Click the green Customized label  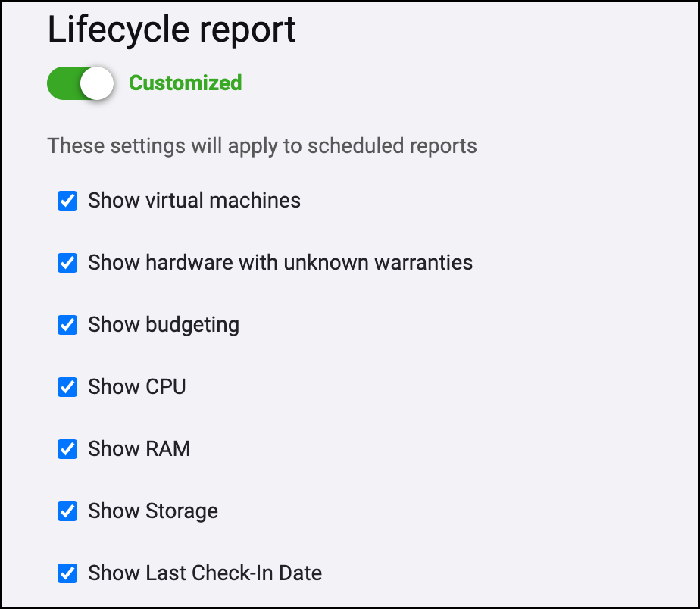pos(184,83)
